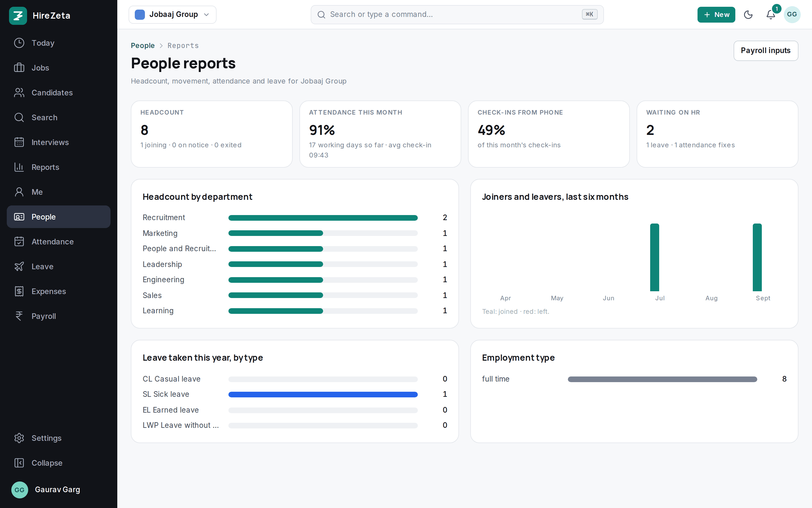This screenshot has height=508, width=812.
Task: Open Expenses via its receipt icon
Action: pos(19,292)
